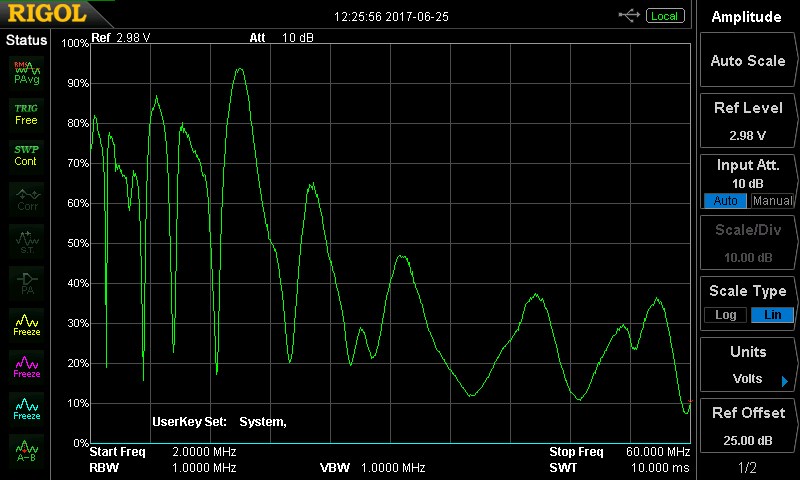The width and height of the screenshot is (800, 480).
Task: Click the RBW 1.0000 MHz value
Action: click(x=204, y=468)
